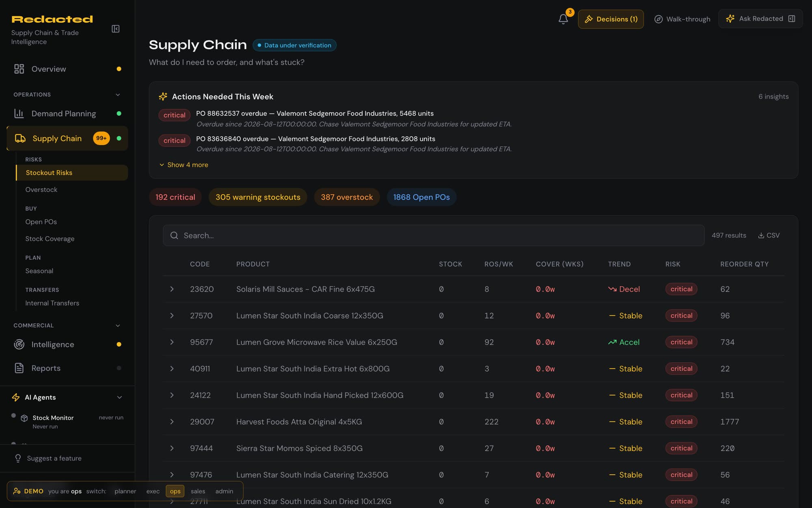Expand row 27570 South India Coarse
This screenshot has width=812, height=508.
172,315
